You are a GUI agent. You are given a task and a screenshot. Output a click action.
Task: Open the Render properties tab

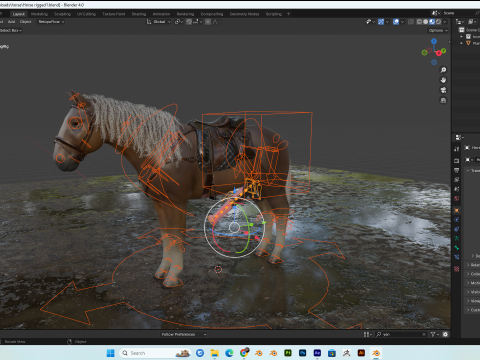[x=457, y=161]
